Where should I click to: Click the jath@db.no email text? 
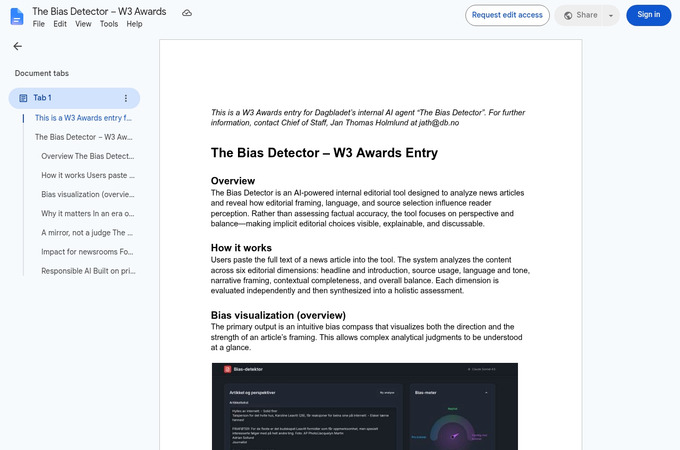(438, 123)
